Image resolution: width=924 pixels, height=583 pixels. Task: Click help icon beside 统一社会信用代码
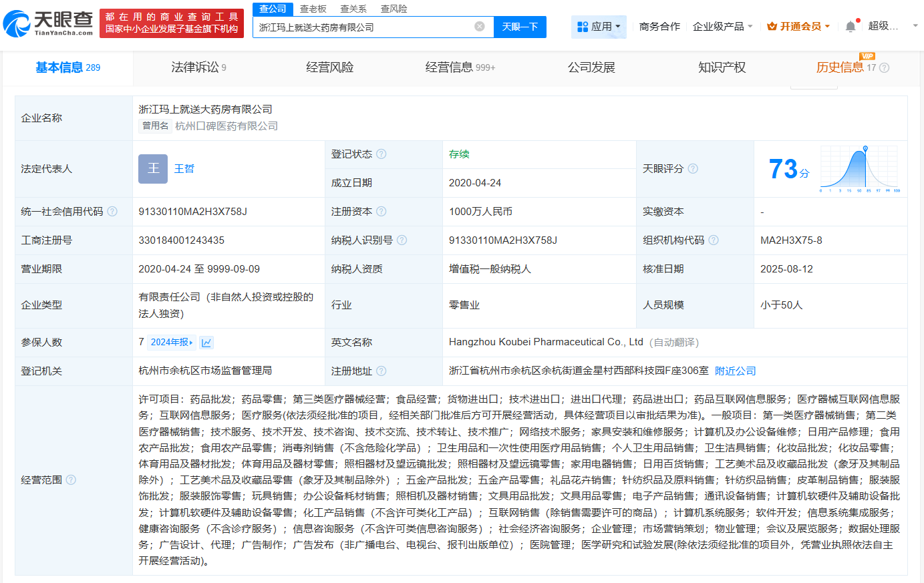(x=112, y=212)
